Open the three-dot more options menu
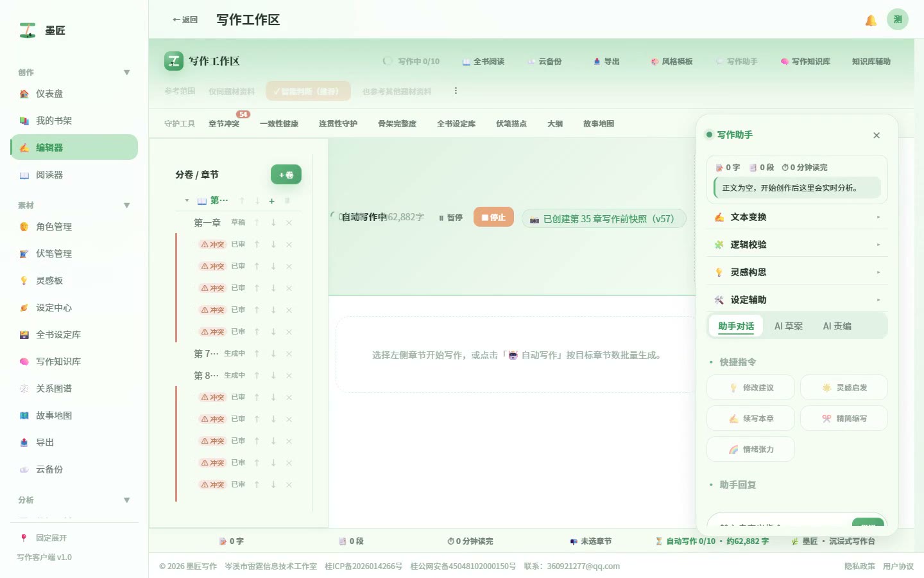This screenshot has height=578, width=924. (456, 91)
